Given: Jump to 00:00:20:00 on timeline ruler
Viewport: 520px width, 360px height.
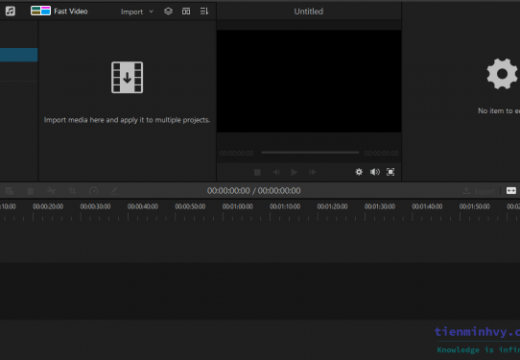Looking at the screenshot, I should pos(48,207).
